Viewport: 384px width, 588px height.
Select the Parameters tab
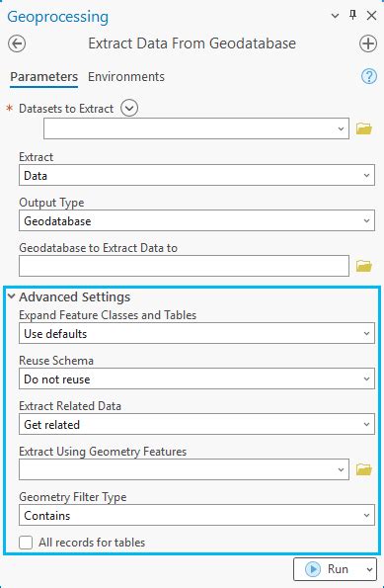tap(43, 76)
